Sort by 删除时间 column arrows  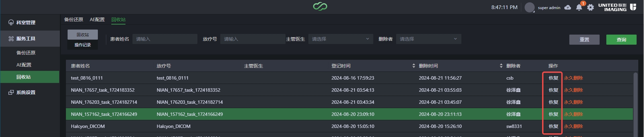(501, 66)
